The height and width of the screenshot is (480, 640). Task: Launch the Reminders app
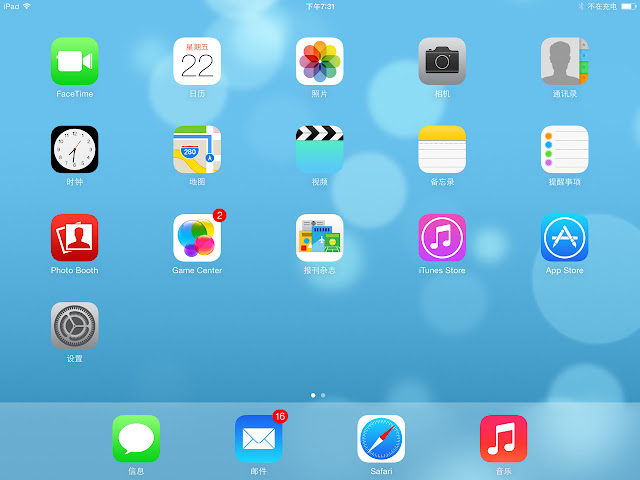tap(564, 149)
